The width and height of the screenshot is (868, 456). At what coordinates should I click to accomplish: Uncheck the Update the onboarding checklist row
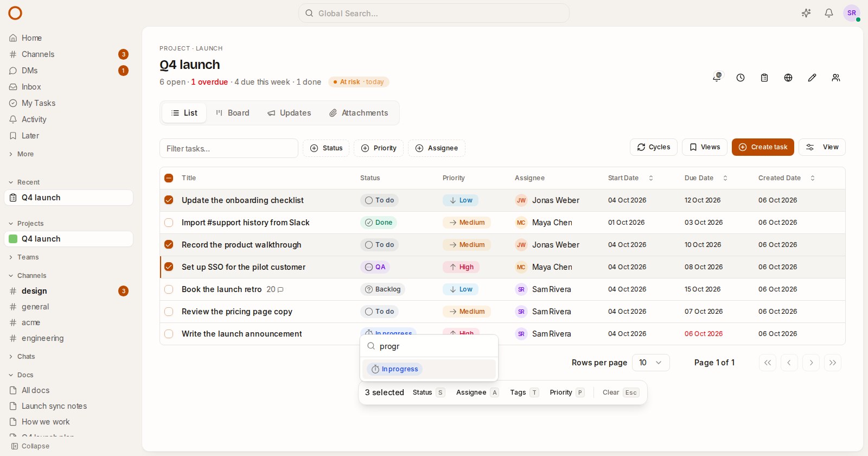click(169, 200)
